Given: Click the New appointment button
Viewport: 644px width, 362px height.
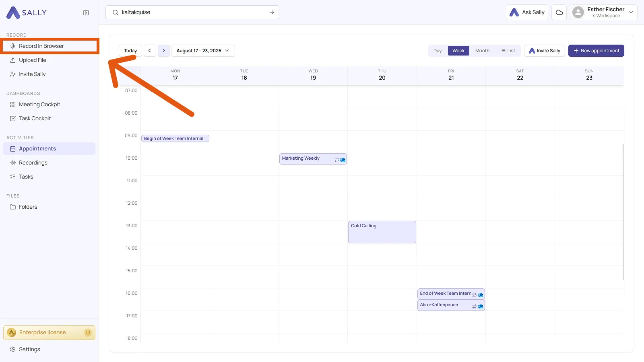Looking at the screenshot, I should tap(596, 51).
